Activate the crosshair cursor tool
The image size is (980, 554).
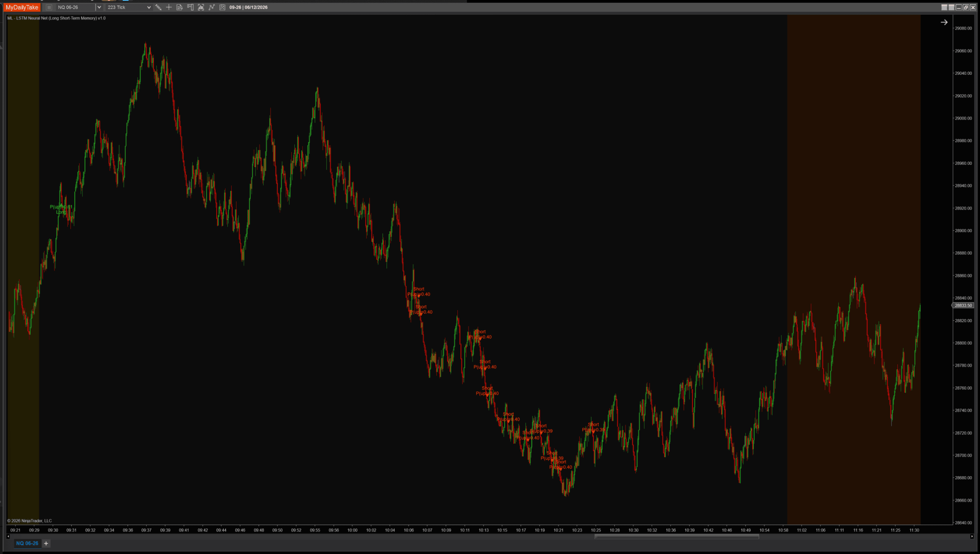(x=169, y=7)
